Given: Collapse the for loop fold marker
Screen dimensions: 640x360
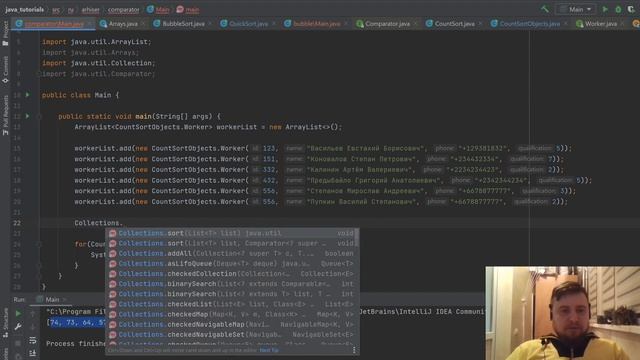Looking at the screenshot, I should [40, 244].
